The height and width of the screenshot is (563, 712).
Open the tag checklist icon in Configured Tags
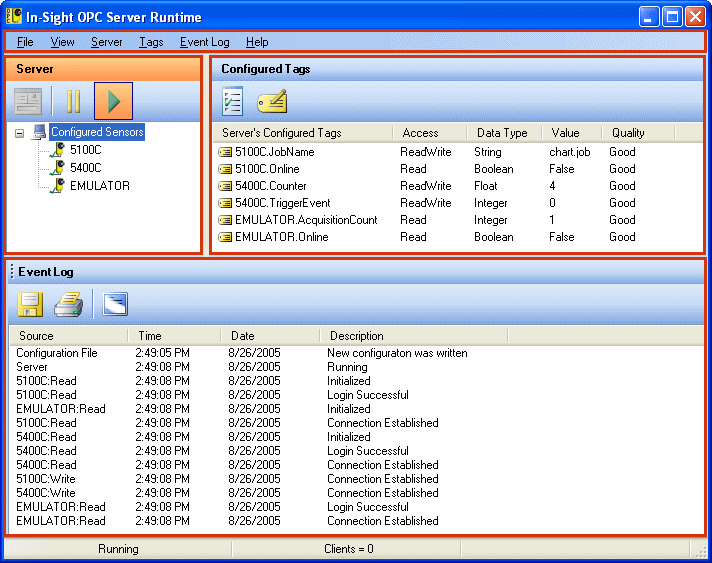tap(233, 101)
